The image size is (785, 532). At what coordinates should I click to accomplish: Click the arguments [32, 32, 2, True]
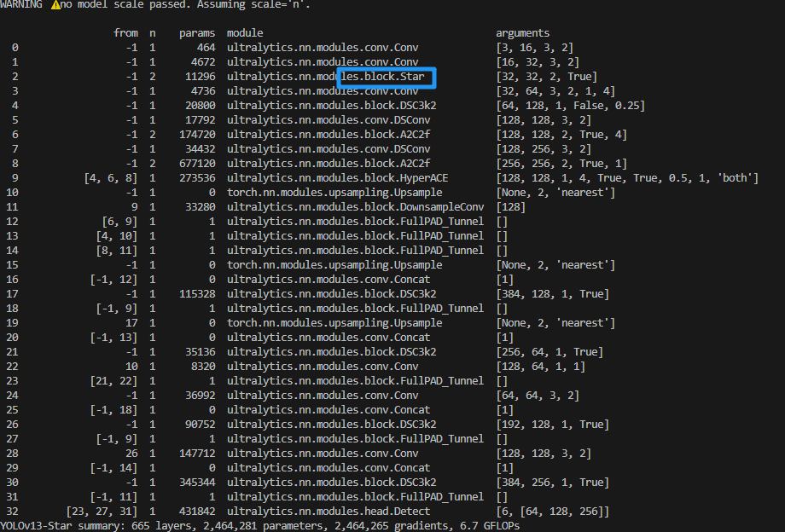547,77
